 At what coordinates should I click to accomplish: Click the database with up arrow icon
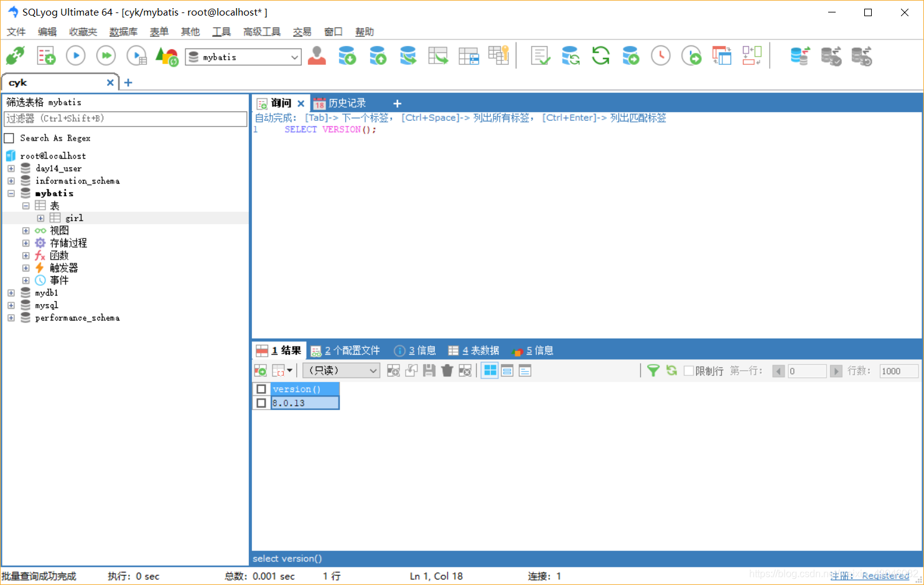[378, 56]
